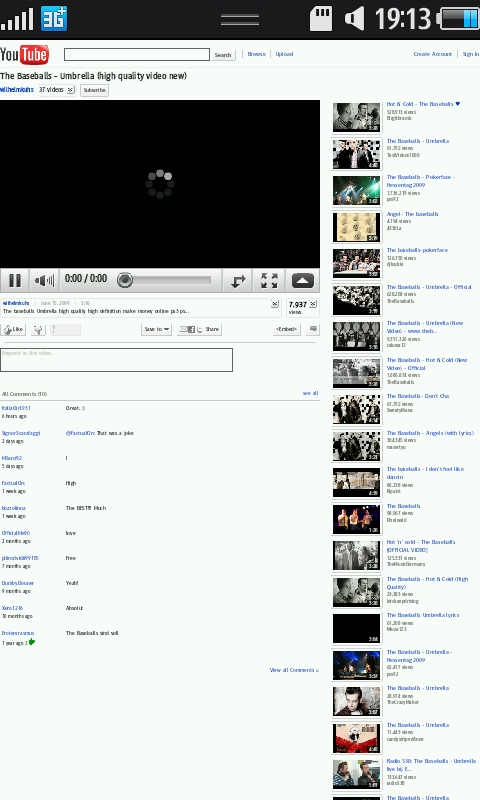Screen dimensions: 480x800
Task: Open commenter ItaliaGirl951 profile link
Action: (x=16, y=408)
